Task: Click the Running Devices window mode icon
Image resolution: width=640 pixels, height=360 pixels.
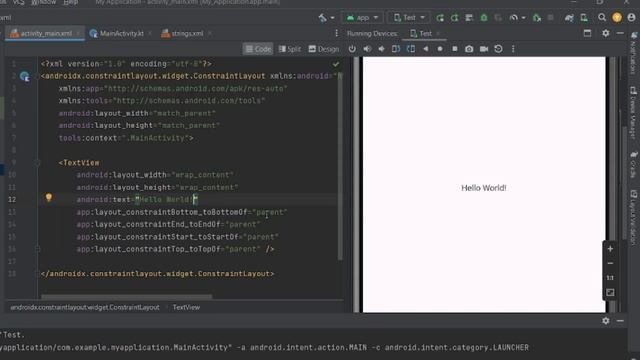Action: click(x=587, y=33)
